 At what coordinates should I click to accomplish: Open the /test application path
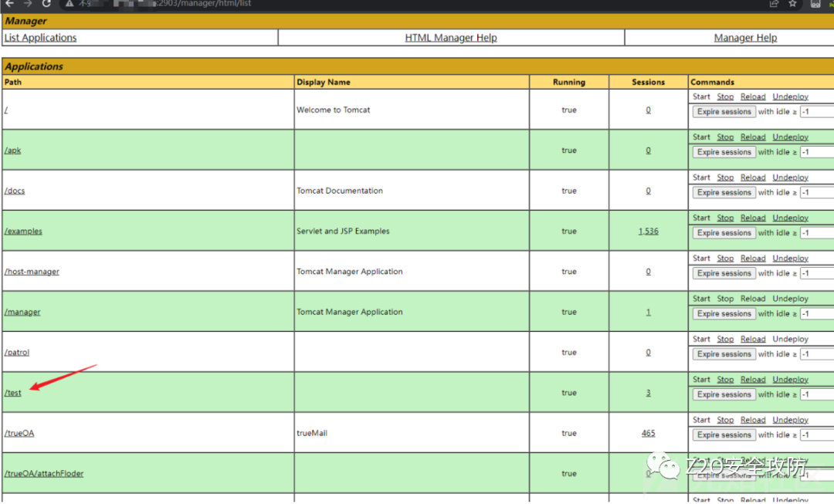(x=13, y=393)
